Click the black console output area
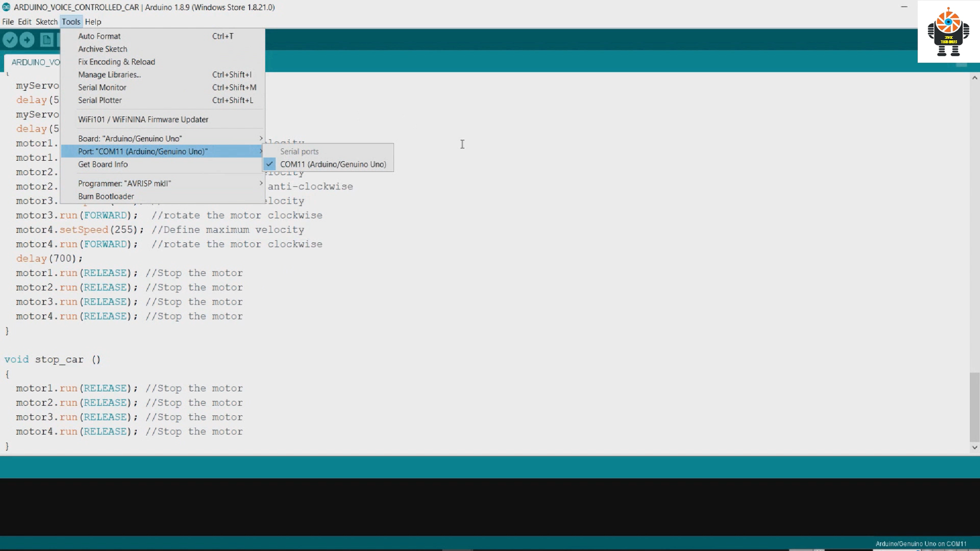 coord(490,507)
